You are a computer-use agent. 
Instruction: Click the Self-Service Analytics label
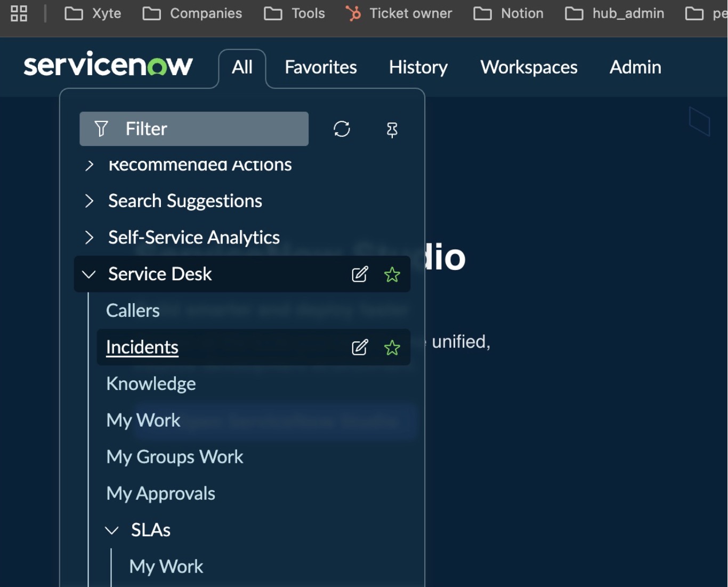(194, 237)
